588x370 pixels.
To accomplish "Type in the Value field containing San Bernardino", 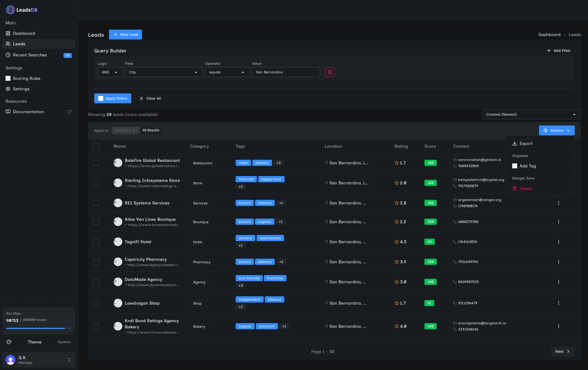I will pyautogui.click(x=286, y=72).
